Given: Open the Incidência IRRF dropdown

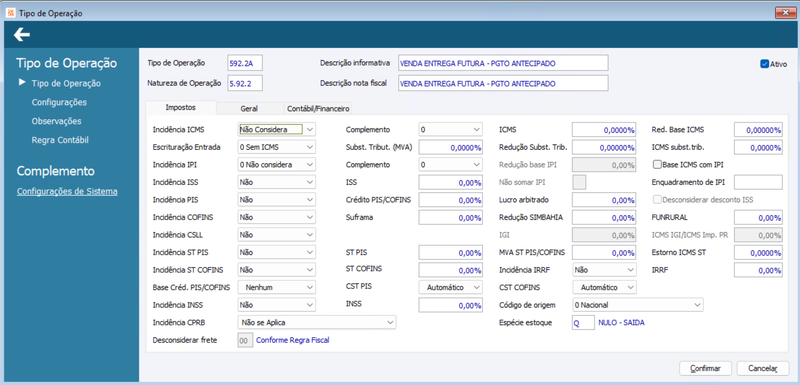Looking at the screenshot, I should [x=605, y=270].
